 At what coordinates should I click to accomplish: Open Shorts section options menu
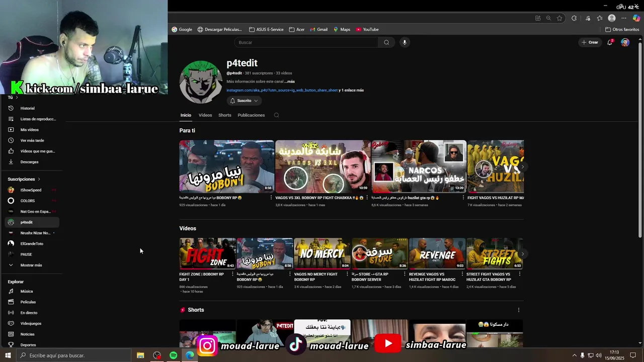click(519, 310)
